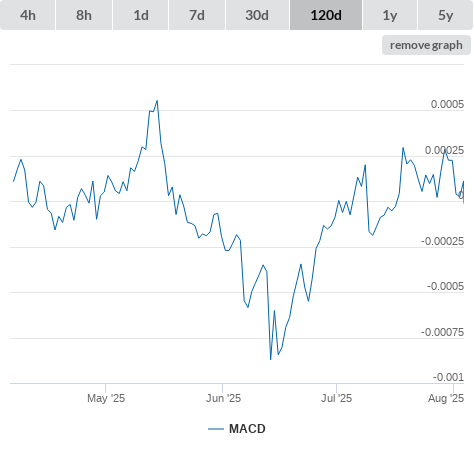
Task: Click the MACD peak in mid-May
Action: tap(157, 100)
